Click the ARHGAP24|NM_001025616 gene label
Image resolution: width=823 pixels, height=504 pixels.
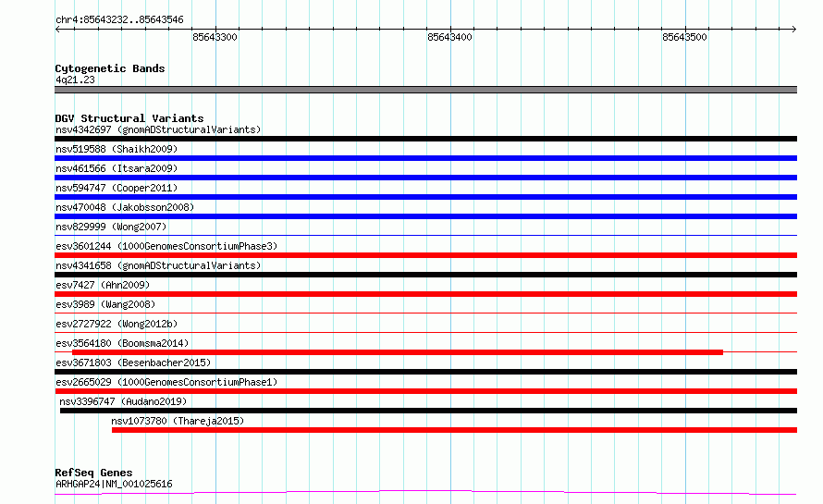pos(114,484)
